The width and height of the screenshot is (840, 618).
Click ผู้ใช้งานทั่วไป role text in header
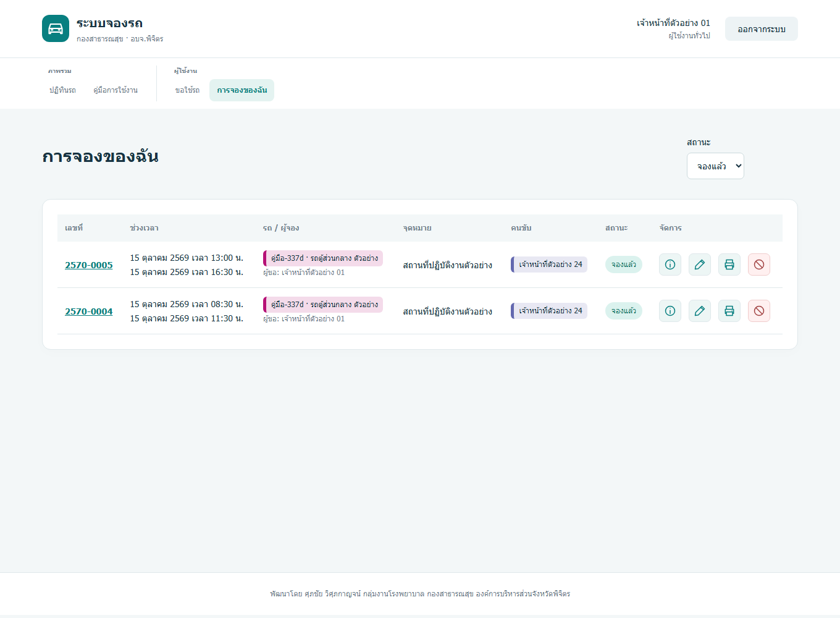(689, 36)
